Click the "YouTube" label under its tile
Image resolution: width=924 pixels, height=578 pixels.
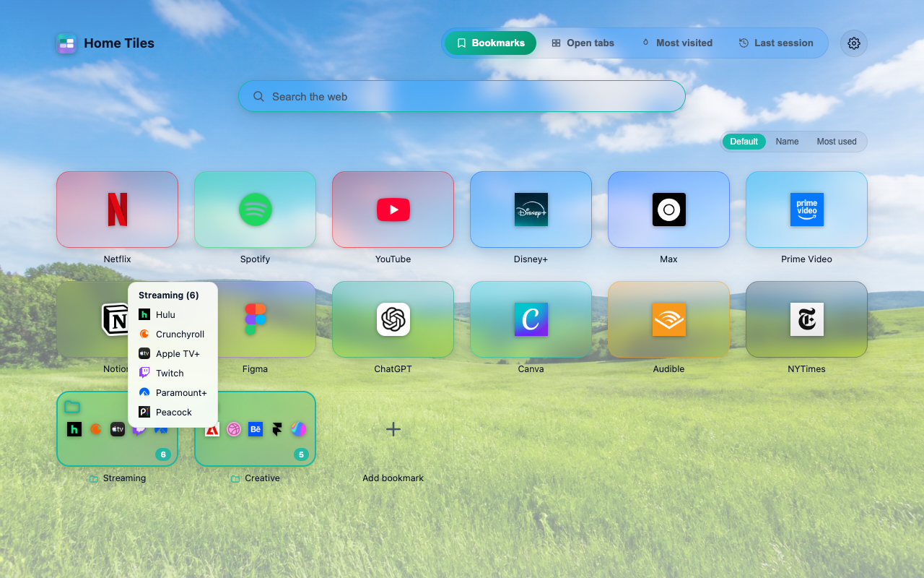(393, 259)
